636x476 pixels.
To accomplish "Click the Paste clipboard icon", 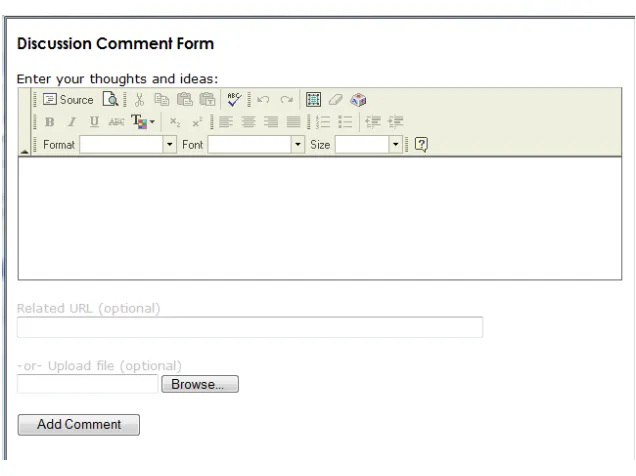I will tap(185, 99).
